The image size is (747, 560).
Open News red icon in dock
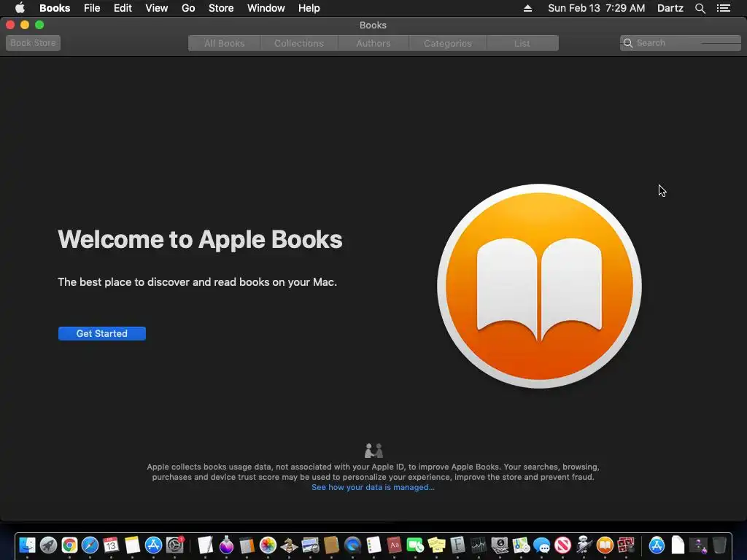pyautogui.click(x=562, y=545)
